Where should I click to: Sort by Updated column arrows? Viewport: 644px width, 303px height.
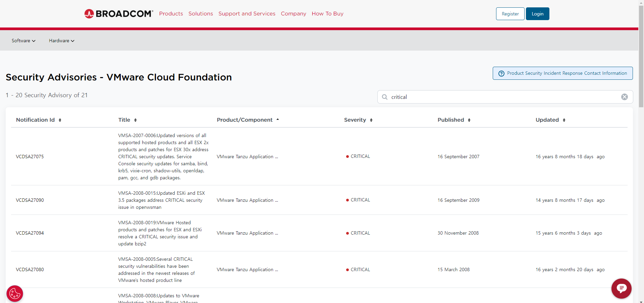click(564, 120)
